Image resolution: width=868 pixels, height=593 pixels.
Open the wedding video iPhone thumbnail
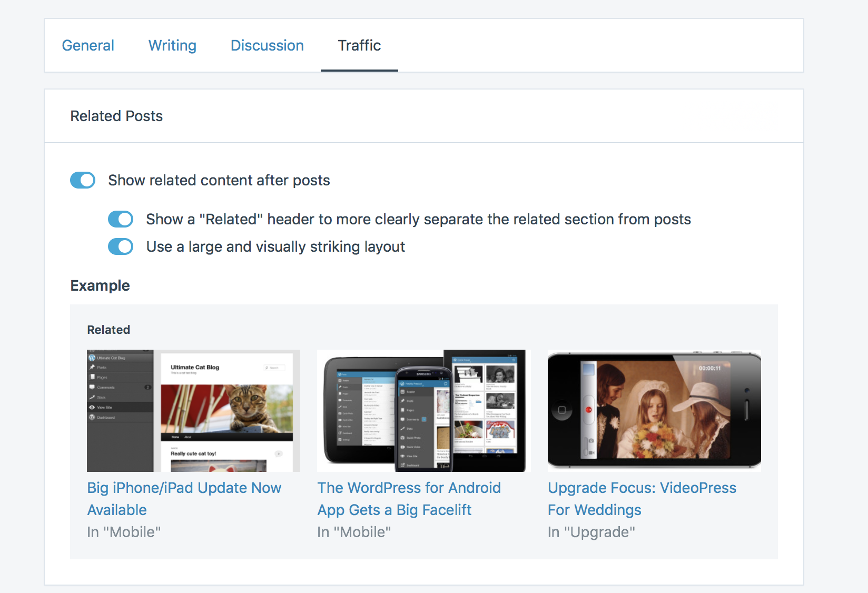654,411
